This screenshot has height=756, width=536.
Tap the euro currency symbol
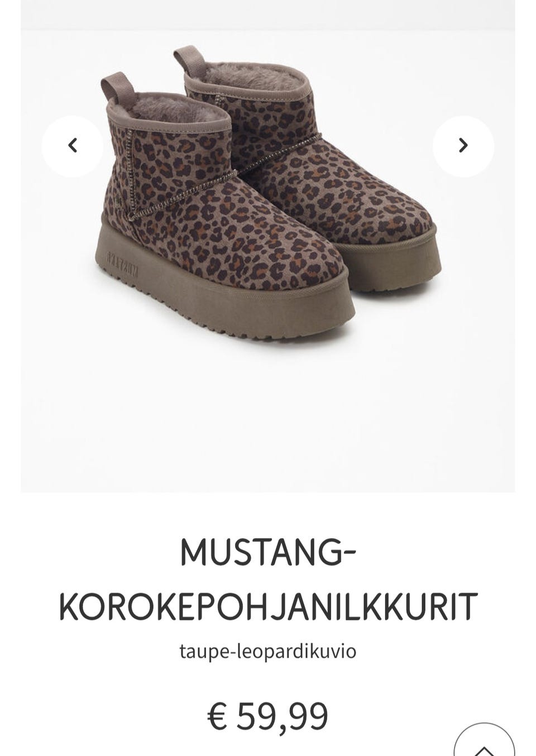coord(217,717)
